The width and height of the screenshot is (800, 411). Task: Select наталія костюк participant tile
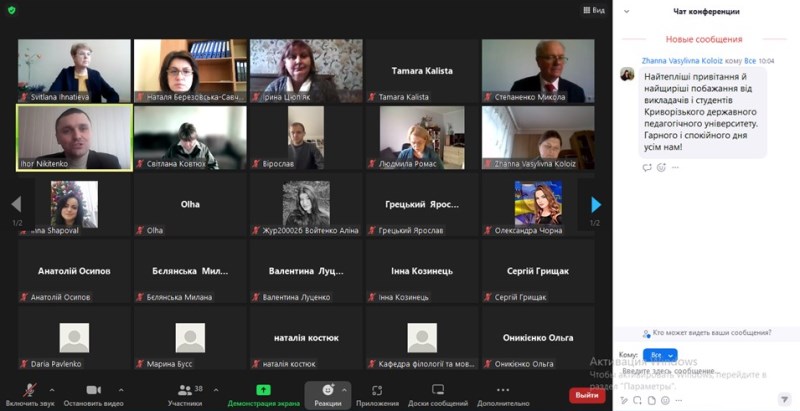306,338
